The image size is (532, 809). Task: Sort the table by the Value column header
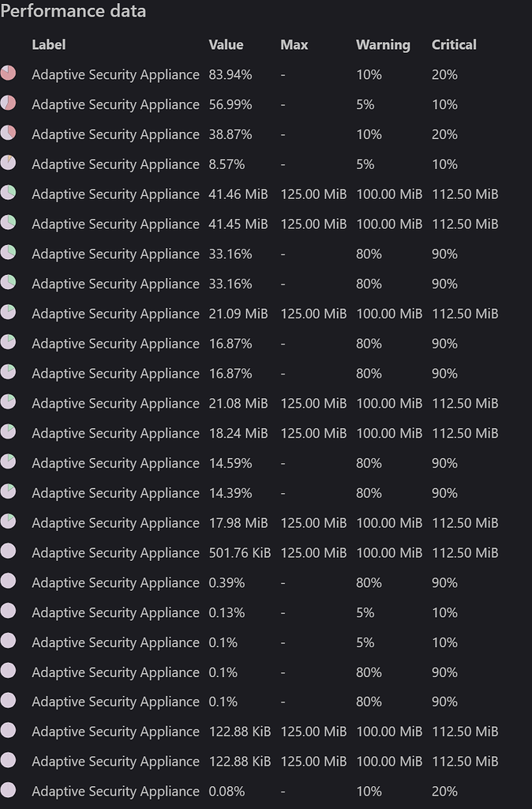tap(226, 45)
